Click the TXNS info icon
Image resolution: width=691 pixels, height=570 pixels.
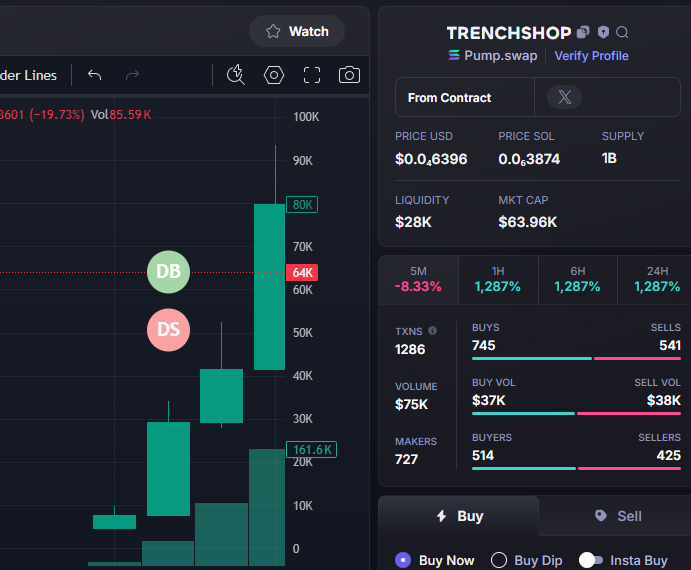coord(432,331)
